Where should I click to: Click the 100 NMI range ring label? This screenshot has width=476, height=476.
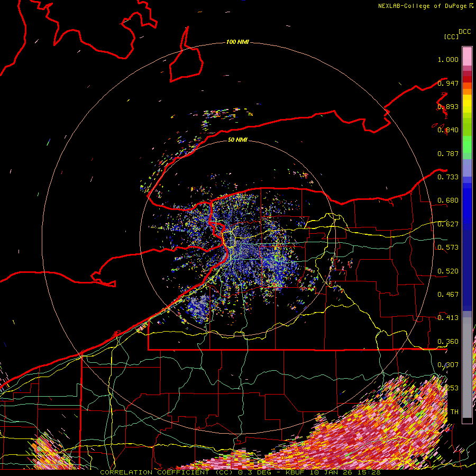237,42
